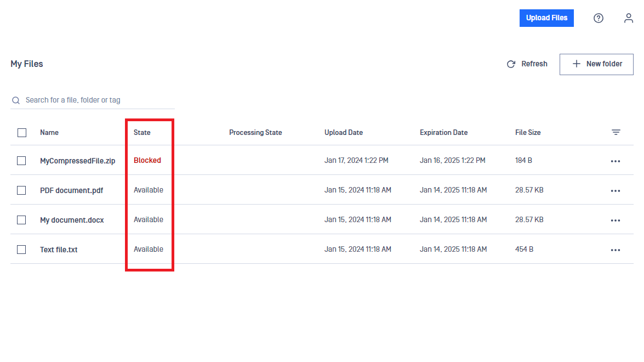Toggle the select-all checkbox in header
Screen dimensions: 644x362
(22, 133)
